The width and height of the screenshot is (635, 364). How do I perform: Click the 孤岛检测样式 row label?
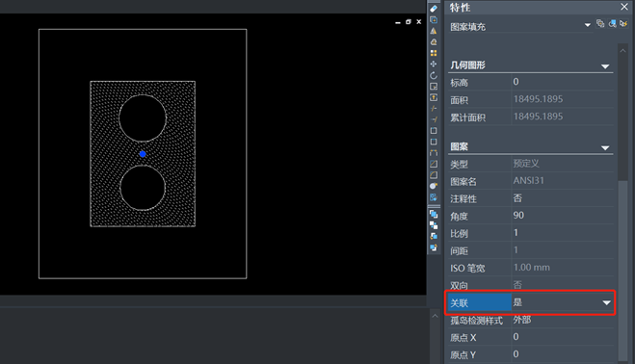476,321
